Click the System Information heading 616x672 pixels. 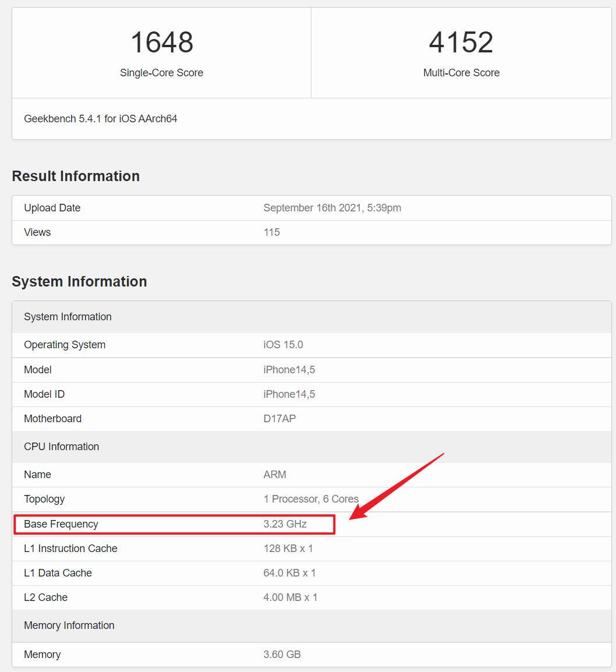80,281
